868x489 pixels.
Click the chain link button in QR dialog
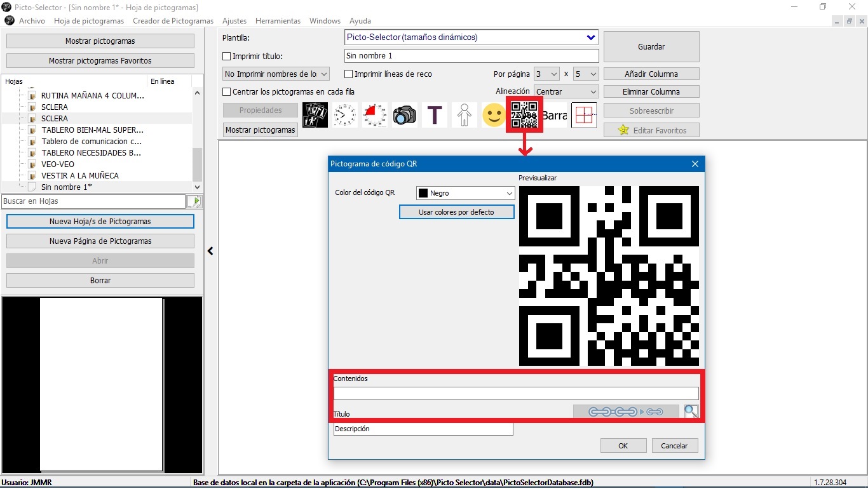pos(626,412)
